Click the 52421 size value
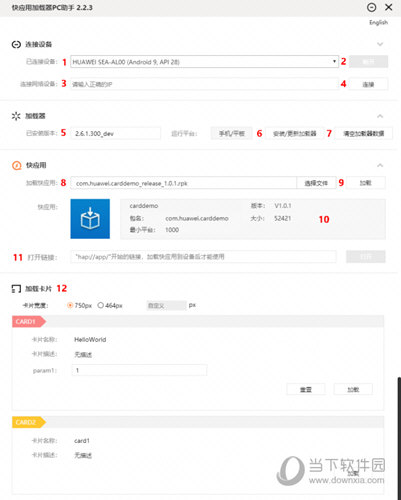401x500 pixels. (282, 218)
